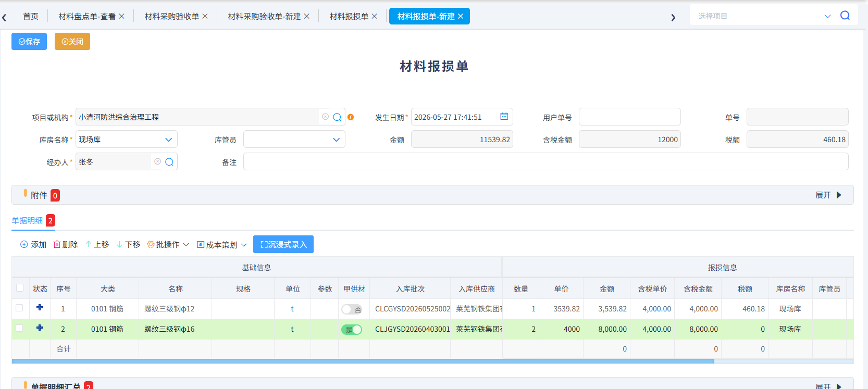Move the row down with 下移
This screenshot has width=868, height=389.
[129, 244]
